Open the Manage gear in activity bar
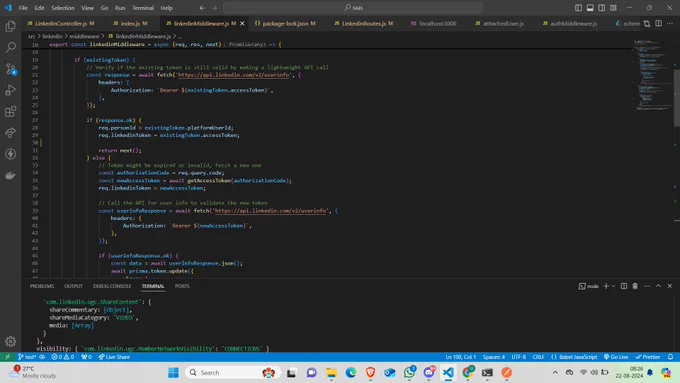 10,342
